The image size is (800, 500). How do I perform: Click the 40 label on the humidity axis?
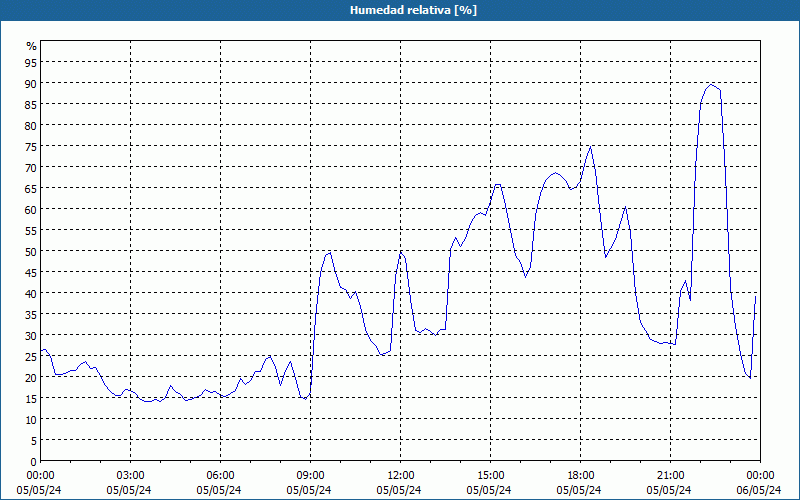click(x=31, y=293)
